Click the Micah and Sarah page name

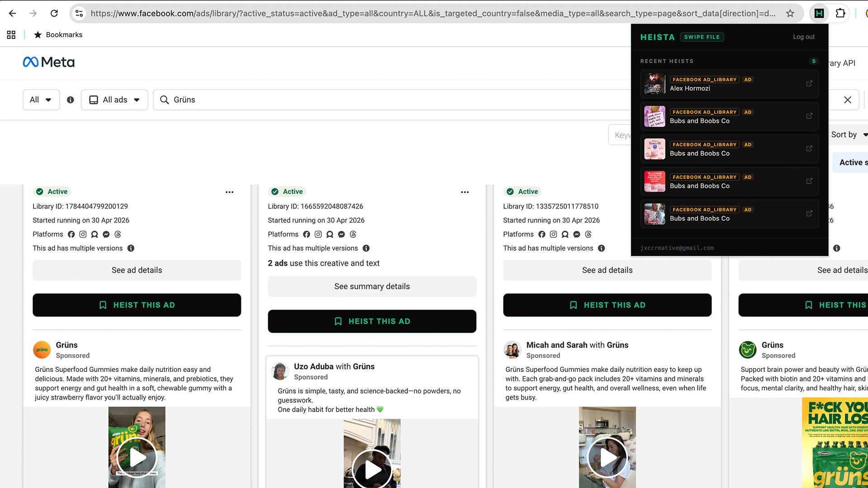click(x=557, y=345)
